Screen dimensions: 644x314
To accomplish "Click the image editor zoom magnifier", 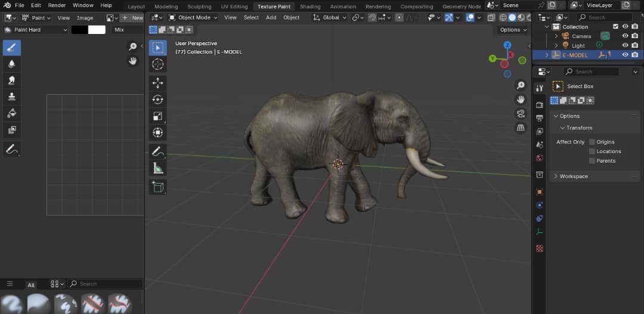I will click(132, 47).
